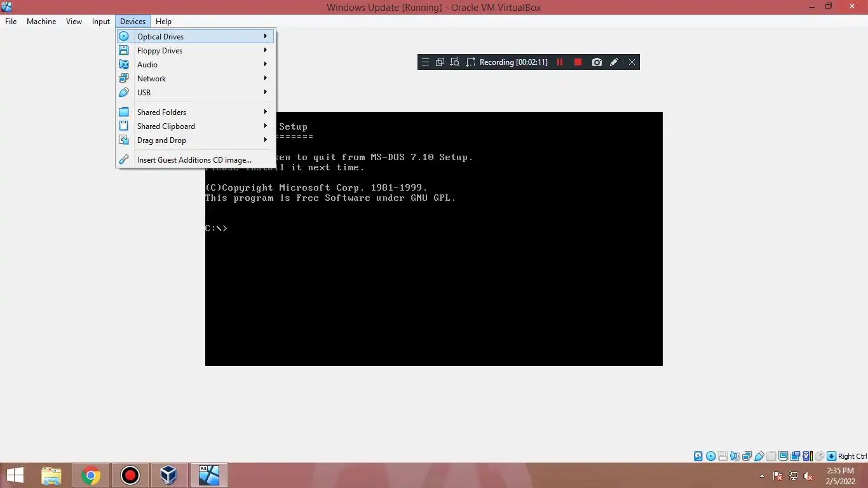Image resolution: width=868 pixels, height=488 pixels.
Task: Expand the Network submenu arrow
Action: click(266, 78)
